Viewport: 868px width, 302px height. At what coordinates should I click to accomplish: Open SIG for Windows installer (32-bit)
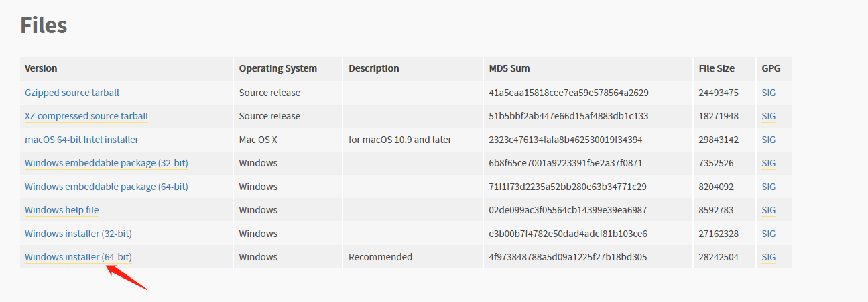[768, 234]
